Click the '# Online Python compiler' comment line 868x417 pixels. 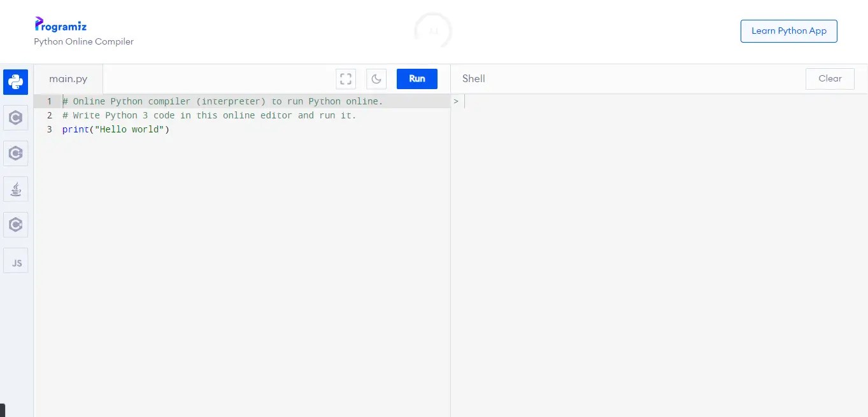[222, 101]
